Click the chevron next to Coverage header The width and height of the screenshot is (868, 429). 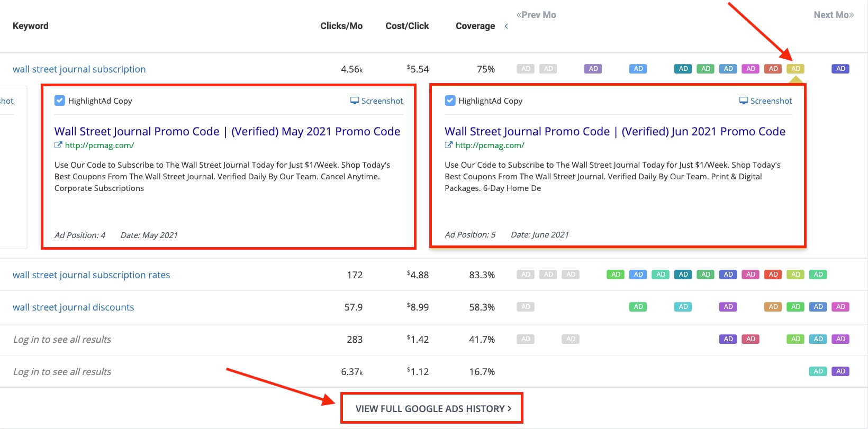coord(506,26)
